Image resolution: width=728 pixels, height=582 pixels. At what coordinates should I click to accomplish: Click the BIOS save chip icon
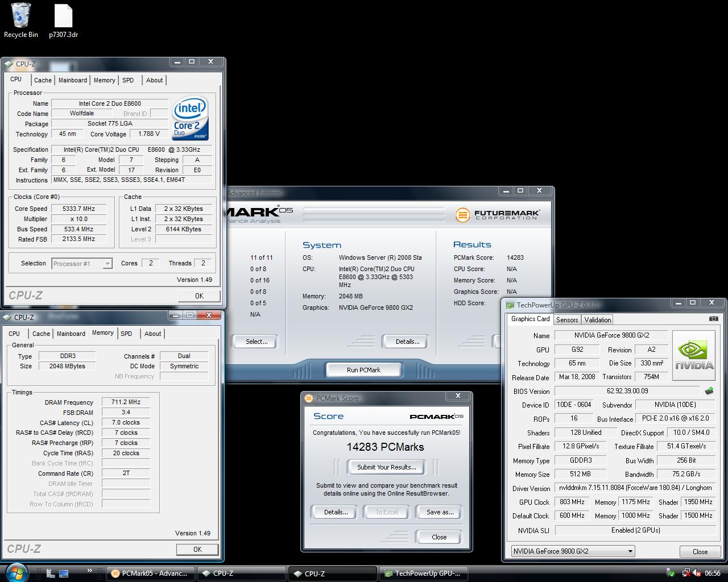(709, 391)
